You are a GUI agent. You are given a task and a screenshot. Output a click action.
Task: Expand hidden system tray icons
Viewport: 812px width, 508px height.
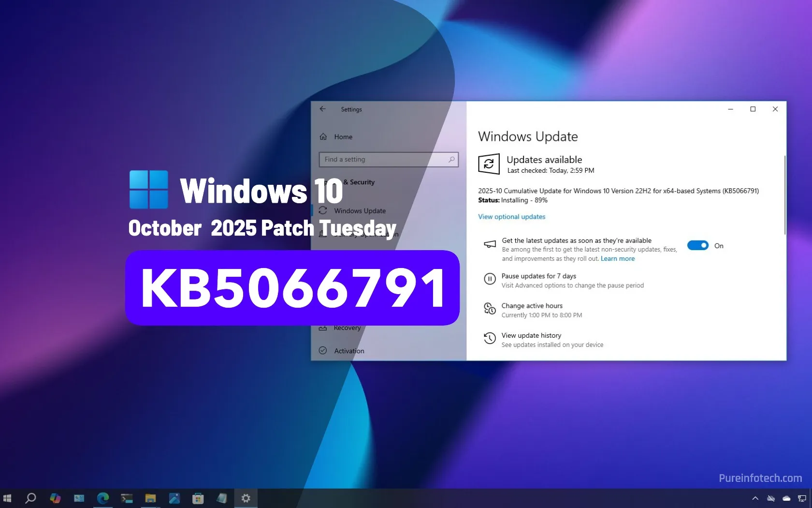[x=755, y=498]
